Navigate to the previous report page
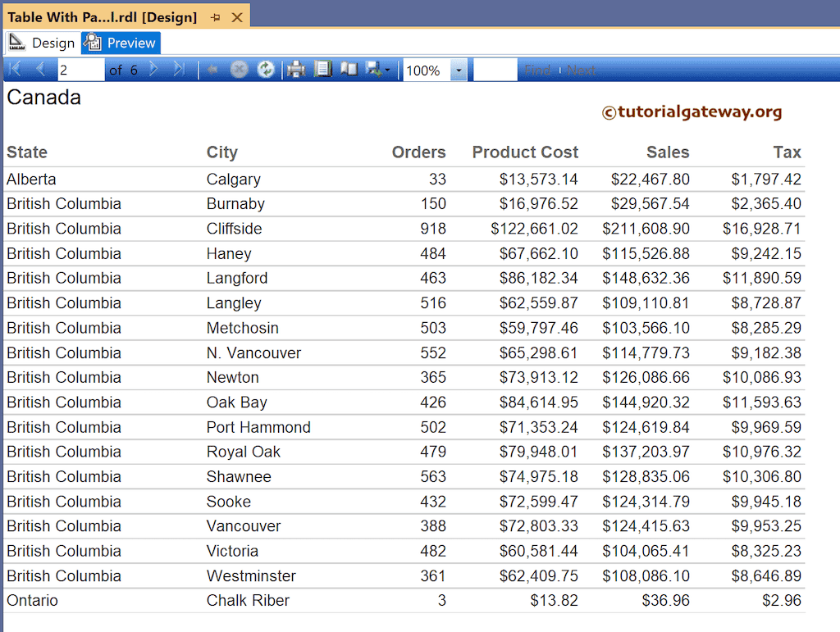840x632 pixels. point(39,69)
